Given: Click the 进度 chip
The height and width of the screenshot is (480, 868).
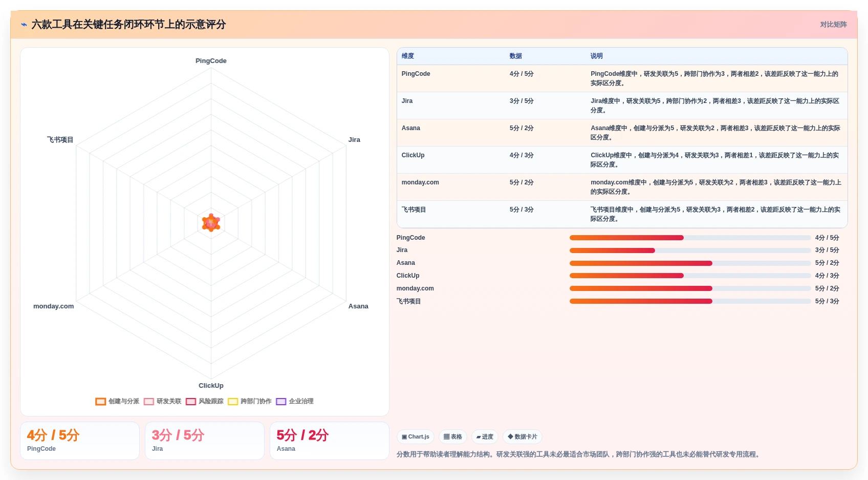Looking at the screenshot, I should [485, 437].
